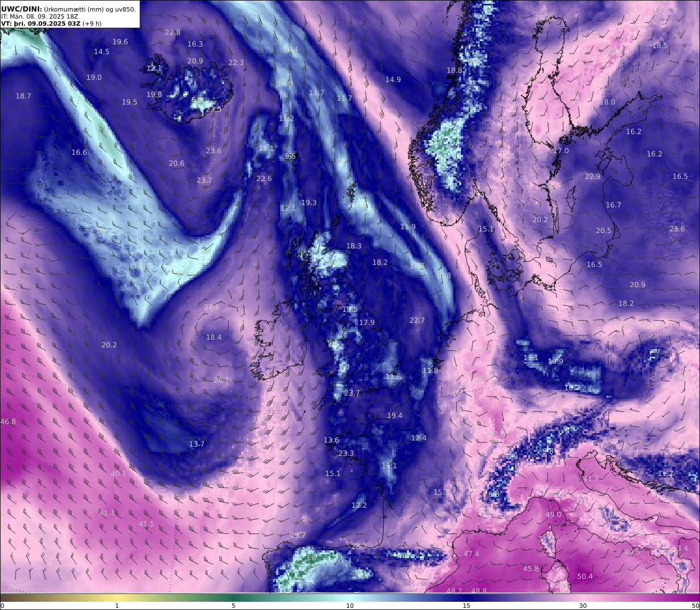Click the colorbar tick label 5
The height and width of the screenshot is (610, 700).
(x=234, y=606)
